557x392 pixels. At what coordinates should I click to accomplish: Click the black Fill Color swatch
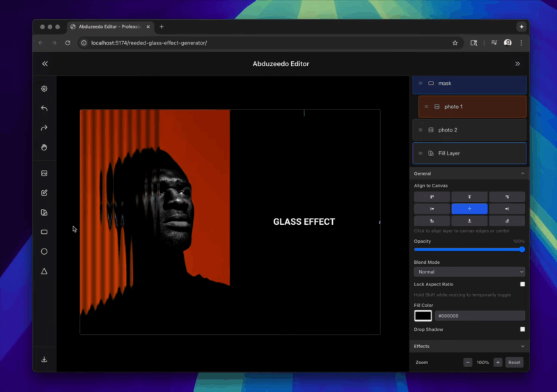pyautogui.click(x=423, y=316)
